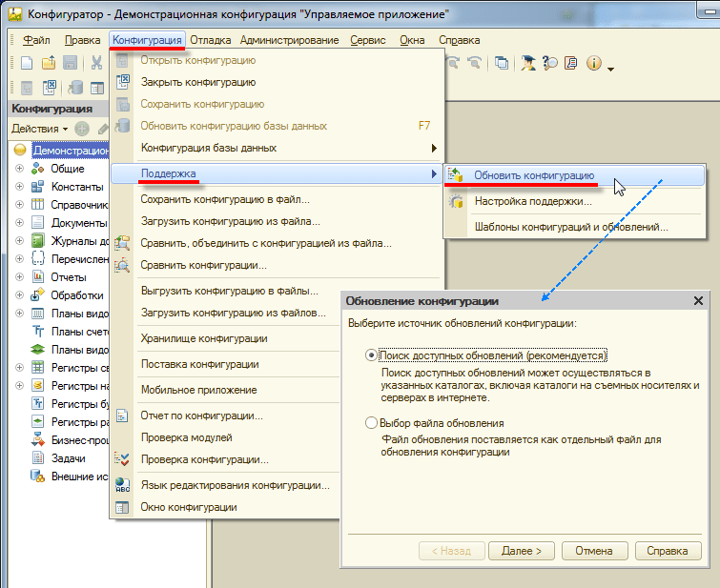Click the Обновить конфигурацию submenu icon
720x588 pixels.
coord(456,175)
